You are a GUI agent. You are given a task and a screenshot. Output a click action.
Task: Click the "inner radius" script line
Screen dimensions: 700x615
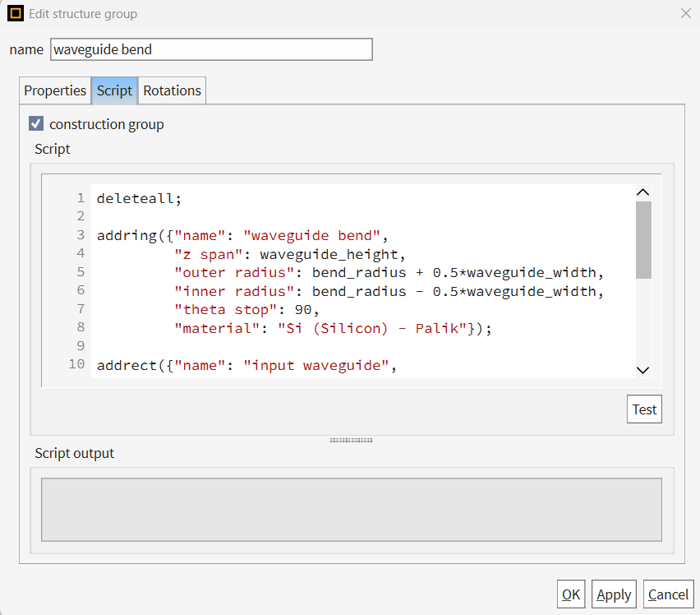[x=389, y=291]
